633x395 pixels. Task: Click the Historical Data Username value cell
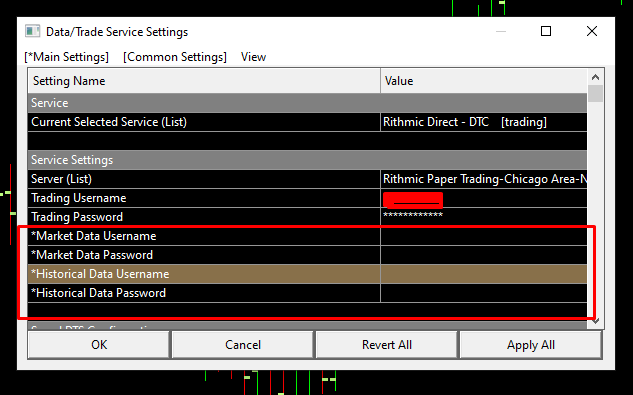click(484, 274)
